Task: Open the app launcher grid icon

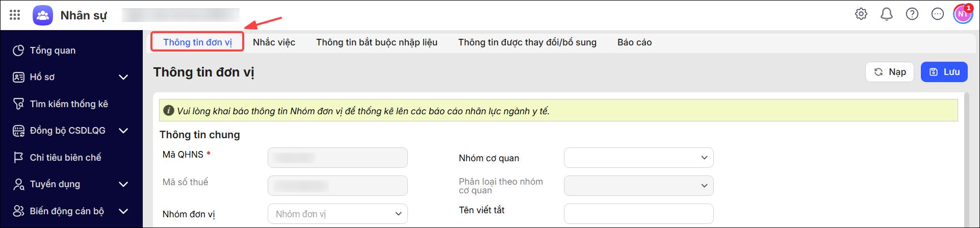Action: click(15, 15)
